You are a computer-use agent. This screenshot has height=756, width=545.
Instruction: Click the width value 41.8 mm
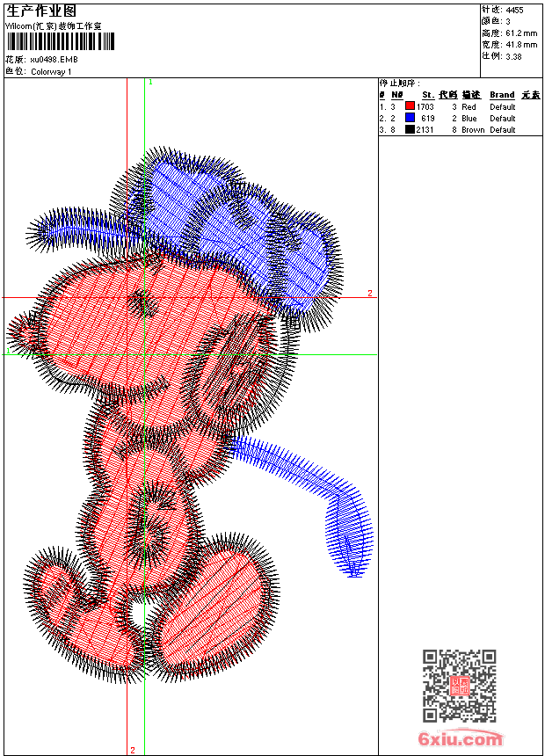coord(521,45)
